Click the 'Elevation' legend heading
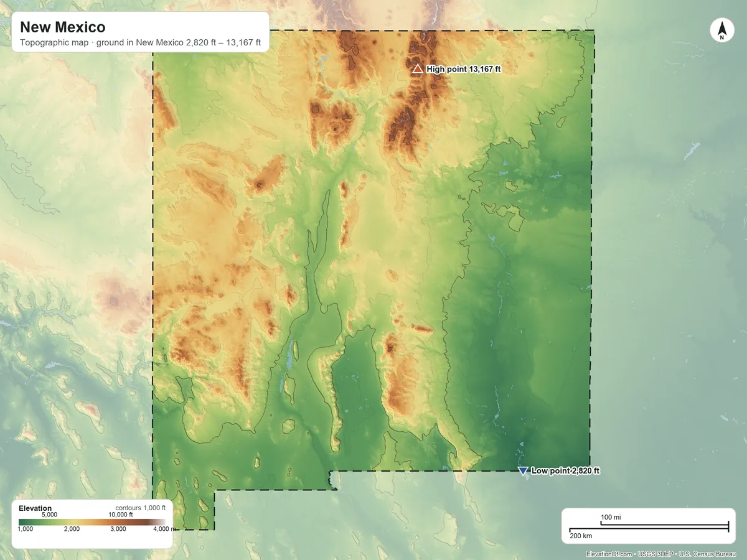Image resolution: width=747 pixels, height=560 pixels. [35, 508]
